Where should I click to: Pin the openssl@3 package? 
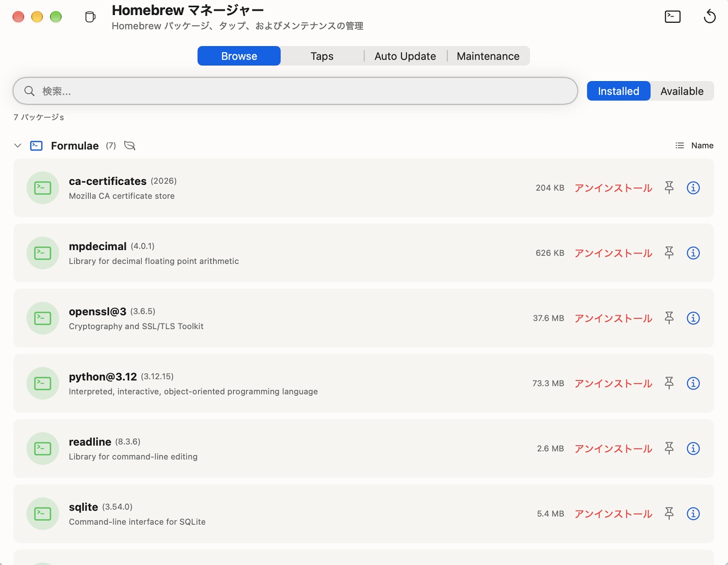(669, 318)
